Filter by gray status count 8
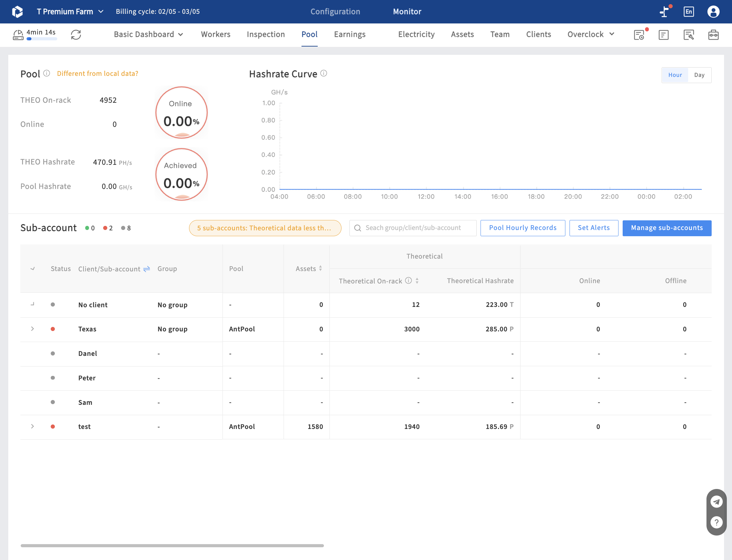Viewport: 732px width, 560px height. tap(126, 228)
